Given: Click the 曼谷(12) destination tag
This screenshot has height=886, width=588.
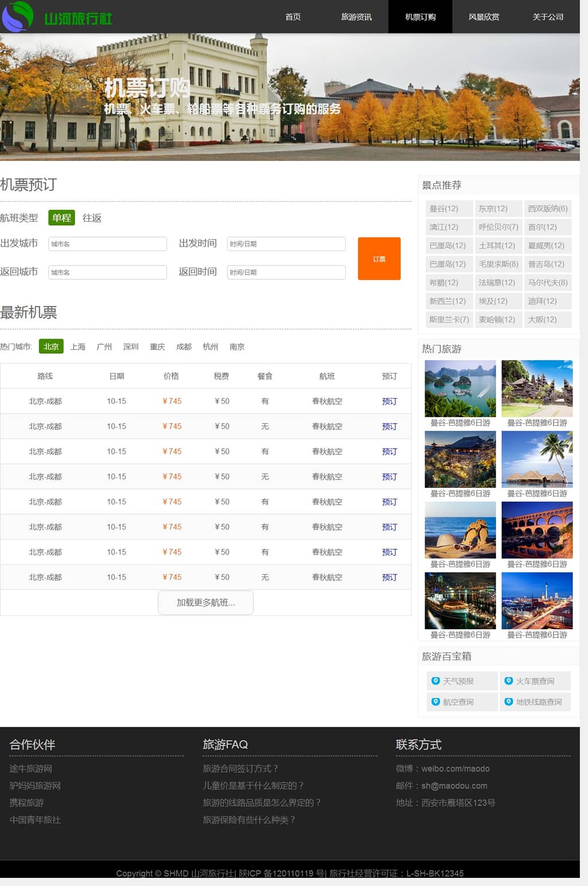Looking at the screenshot, I should pyautogui.click(x=444, y=209).
